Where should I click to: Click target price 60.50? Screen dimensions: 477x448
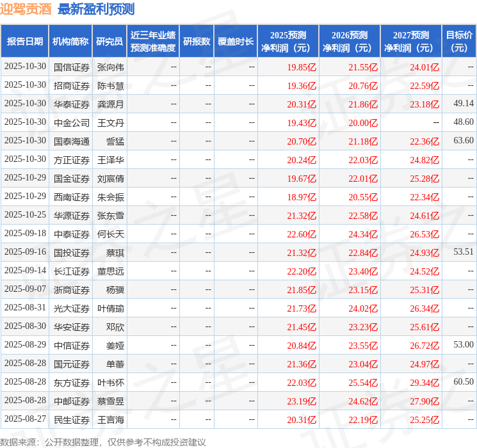(464, 381)
